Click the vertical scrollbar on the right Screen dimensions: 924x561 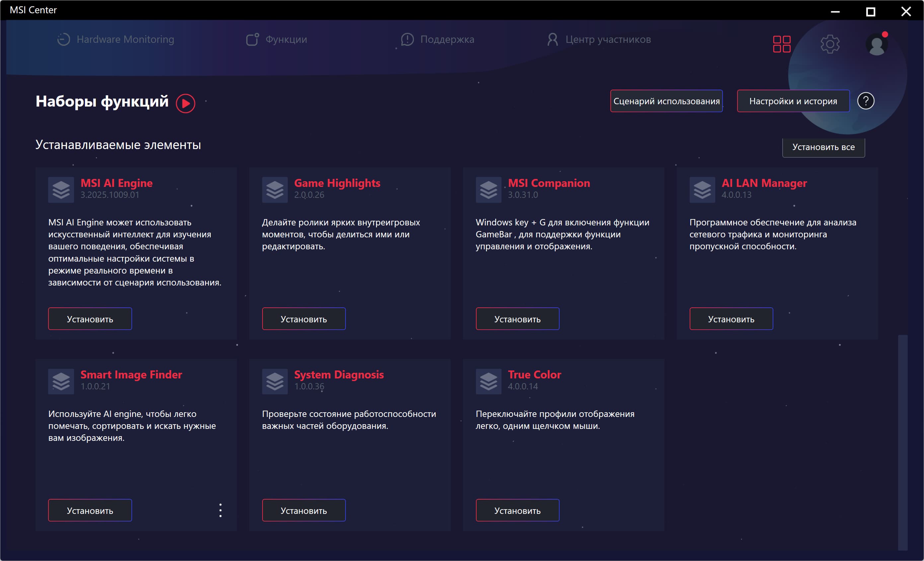(x=902, y=442)
